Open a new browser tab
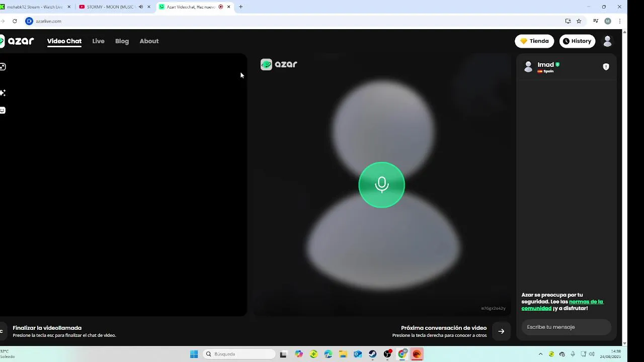 coord(240,7)
